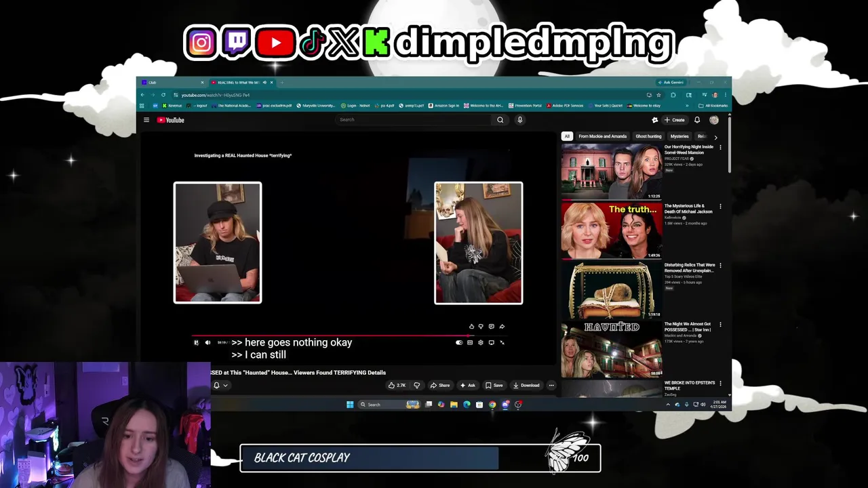
Task: Pause the video with the play/pause control
Action: point(197,343)
